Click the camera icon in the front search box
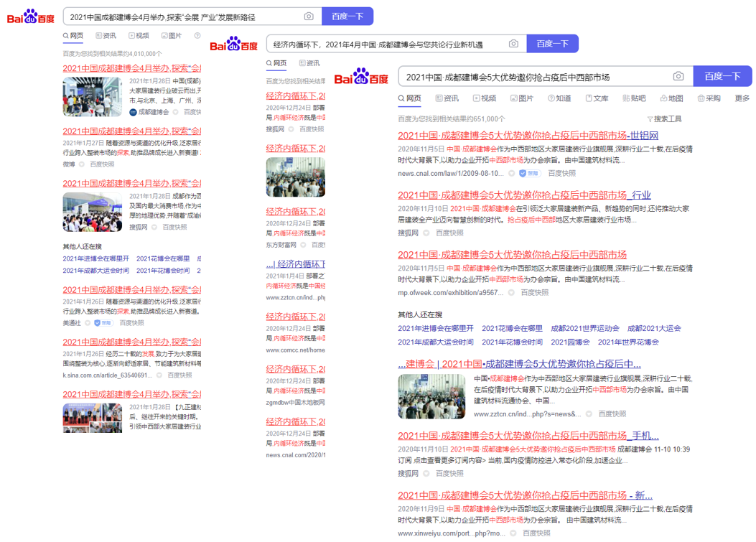The width and height of the screenshot is (756, 542). coord(678,76)
